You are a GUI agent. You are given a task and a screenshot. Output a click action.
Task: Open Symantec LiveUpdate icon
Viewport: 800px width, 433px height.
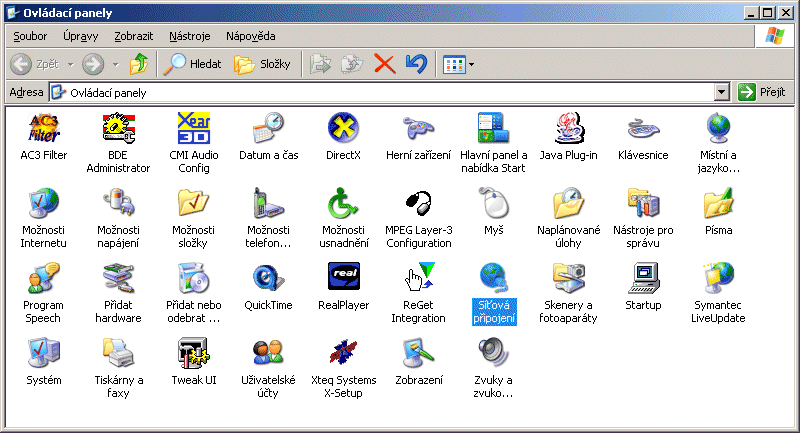click(x=719, y=277)
